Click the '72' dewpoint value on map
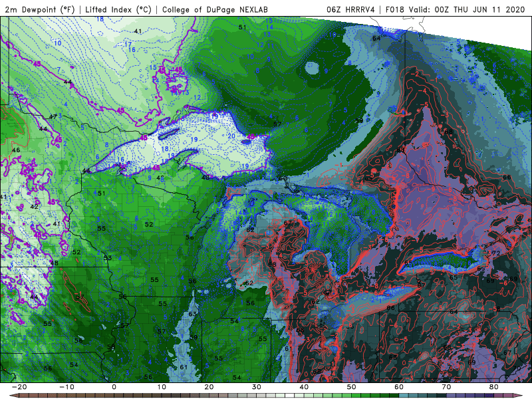Image resolution: width=532 pixels, height=399 pixels. (496, 253)
